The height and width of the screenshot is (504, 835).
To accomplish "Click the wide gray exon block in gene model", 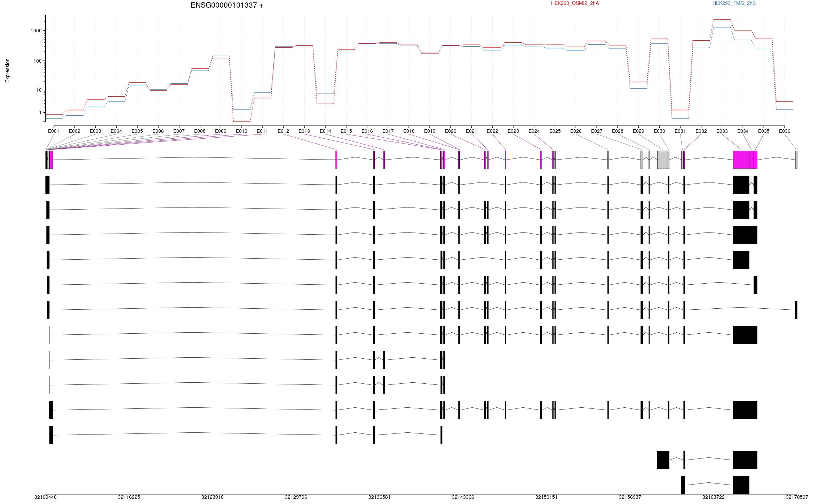I will [x=662, y=160].
